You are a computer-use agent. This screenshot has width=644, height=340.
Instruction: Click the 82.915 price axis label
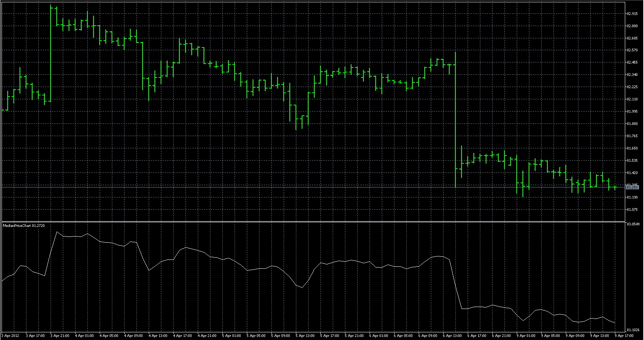tap(632, 14)
